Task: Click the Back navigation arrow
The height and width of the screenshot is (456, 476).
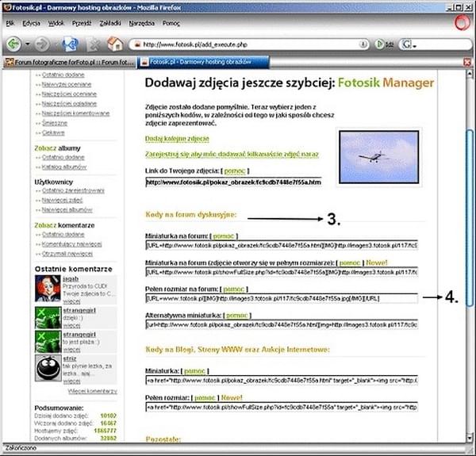Action: (13, 44)
